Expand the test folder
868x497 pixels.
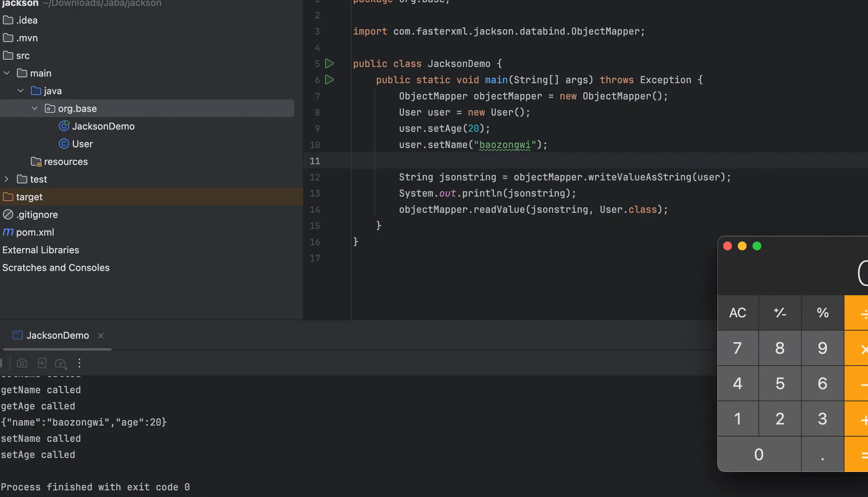(x=7, y=179)
